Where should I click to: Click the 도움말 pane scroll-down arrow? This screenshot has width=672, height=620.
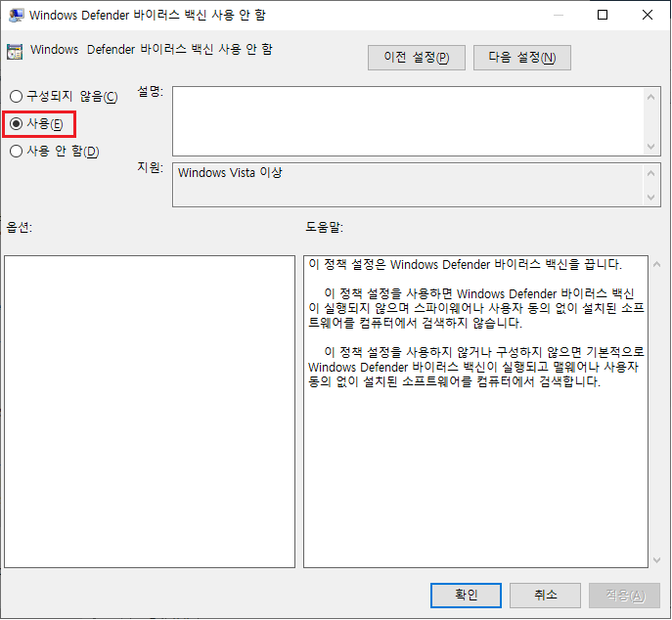tap(656, 560)
